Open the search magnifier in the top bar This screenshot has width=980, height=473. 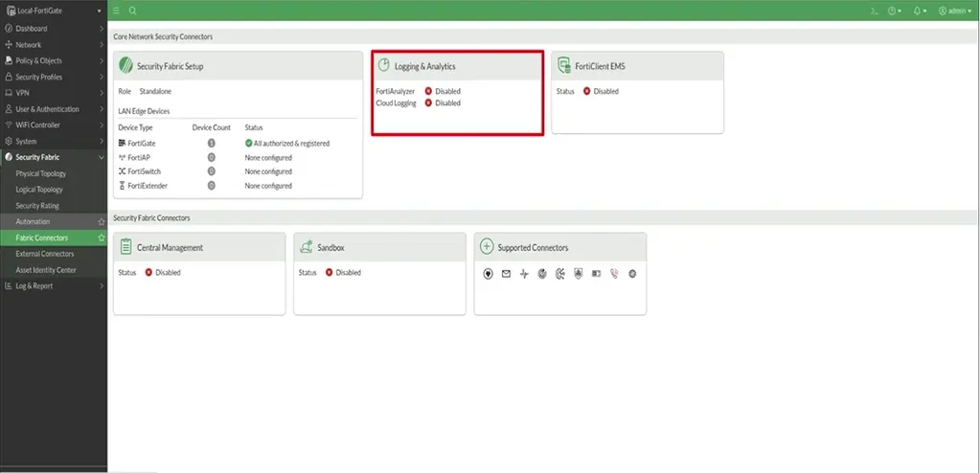coord(132,11)
